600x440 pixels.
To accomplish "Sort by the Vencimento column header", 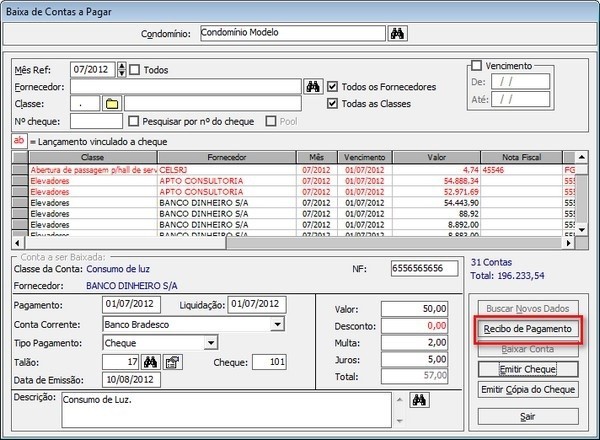I will pyautogui.click(x=364, y=158).
